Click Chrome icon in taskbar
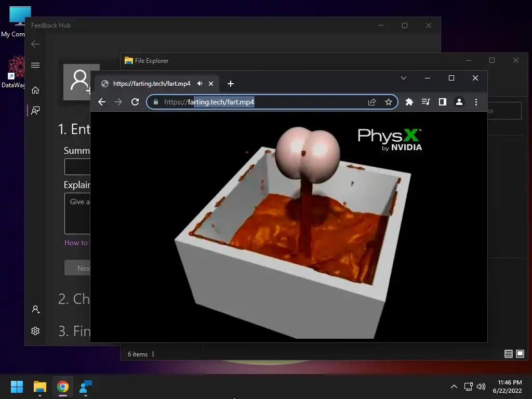 click(x=63, y=387)
